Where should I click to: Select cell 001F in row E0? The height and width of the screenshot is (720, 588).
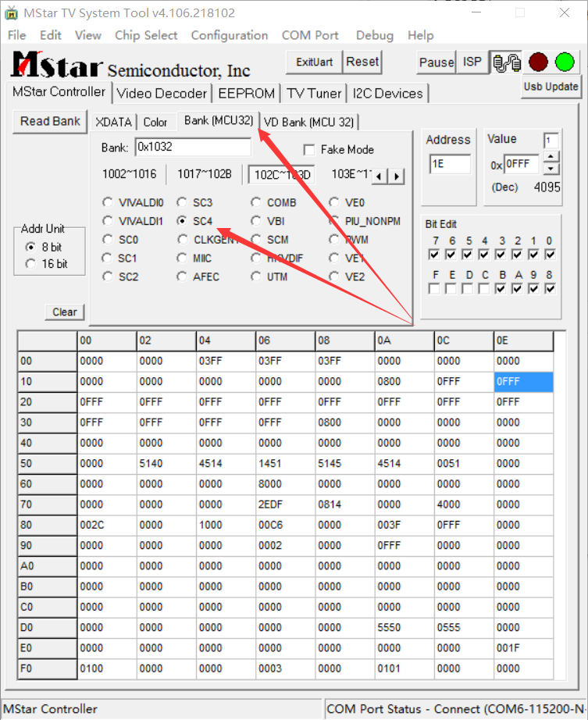coord(523,648)
